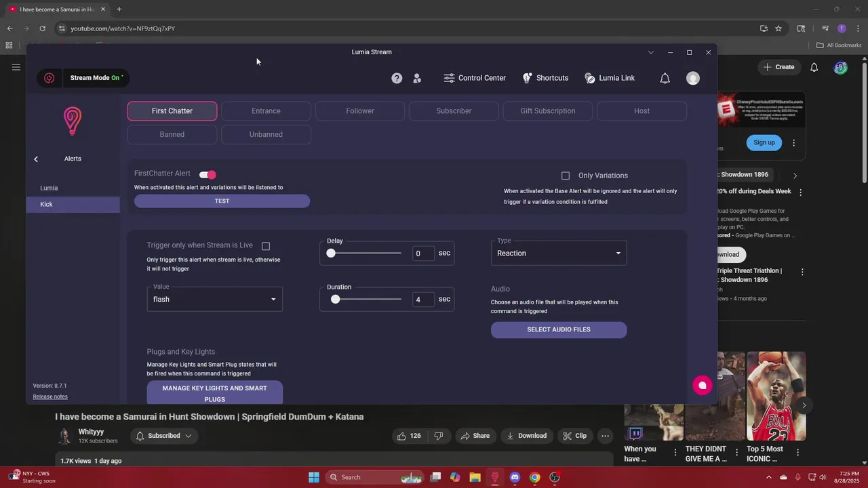
Task: Reload the Chrome page
Action: click(x=42, y=28)
